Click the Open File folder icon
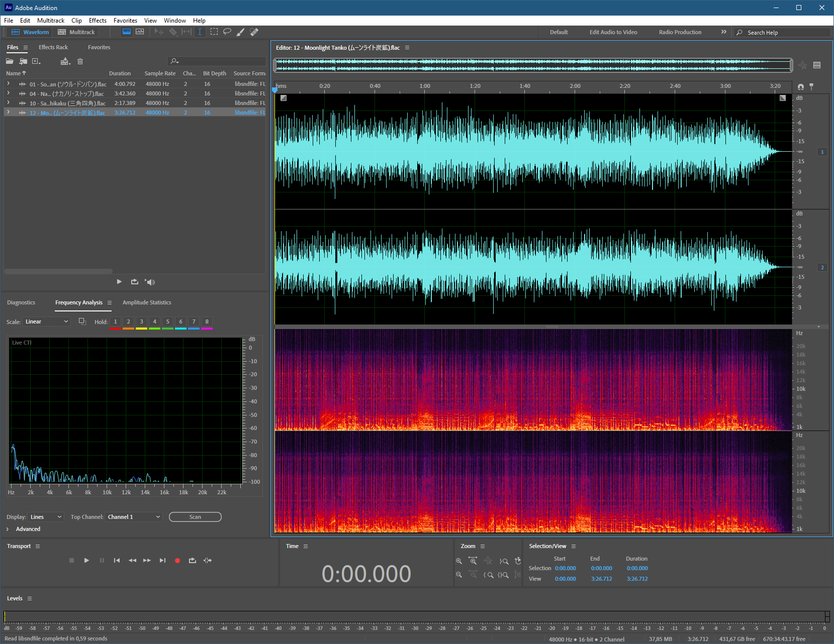 click(x=10, y=61)
